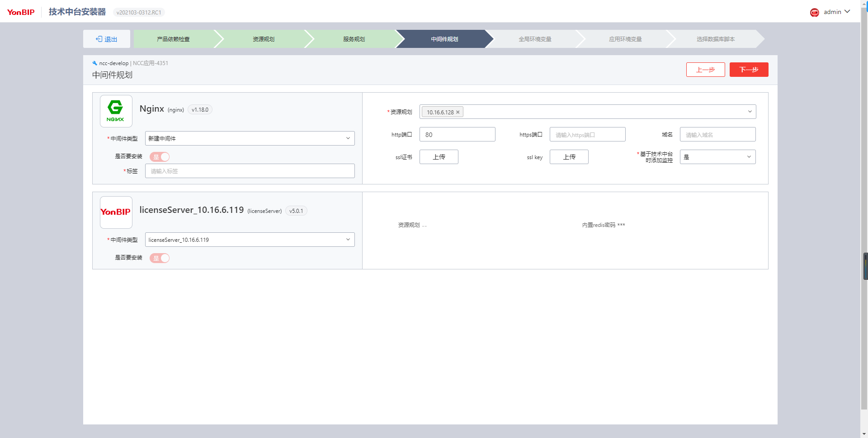This screenshot has width=868, height=438.
Task: Click the admin user avatar icon
Action: pos(814,12)
